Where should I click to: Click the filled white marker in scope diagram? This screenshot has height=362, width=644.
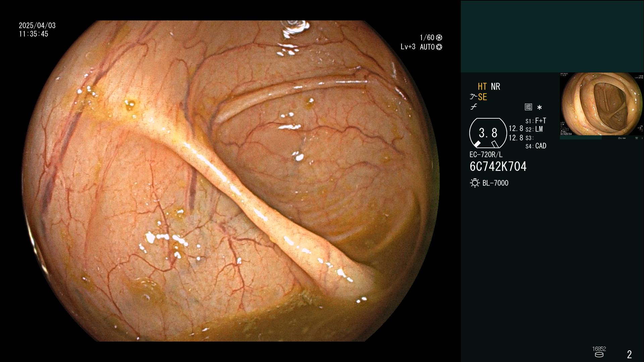tap(477, 144)
